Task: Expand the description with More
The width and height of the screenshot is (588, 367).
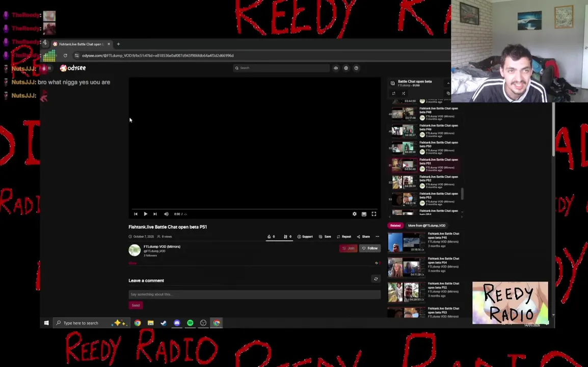Action: [x=132, y=263]
